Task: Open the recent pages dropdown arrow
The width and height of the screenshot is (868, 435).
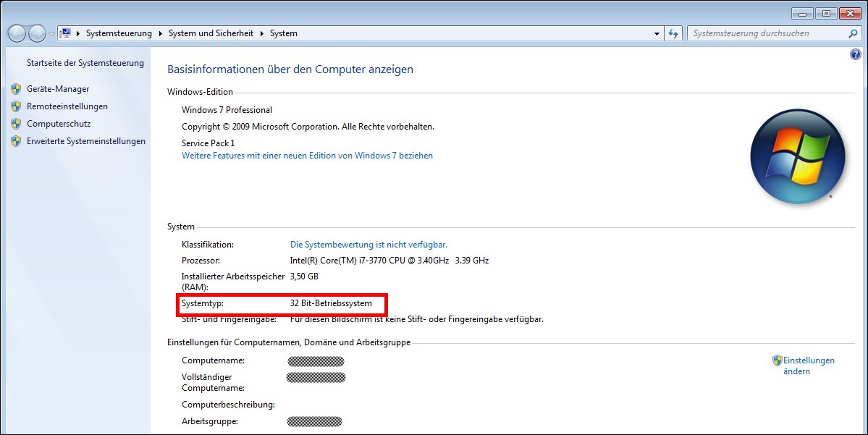Action: coord(51,34)
